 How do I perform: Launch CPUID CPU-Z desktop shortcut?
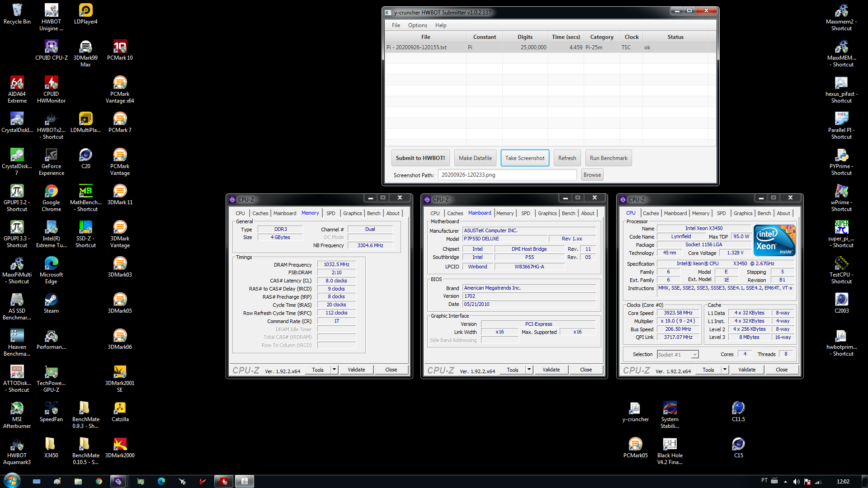pos(52,50)
